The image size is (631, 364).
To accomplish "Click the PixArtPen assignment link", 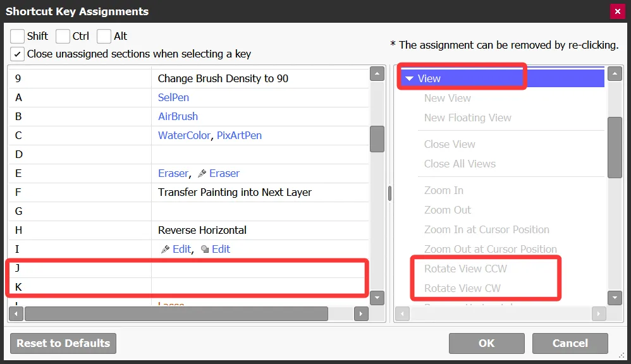I will [x=239, y=135].
